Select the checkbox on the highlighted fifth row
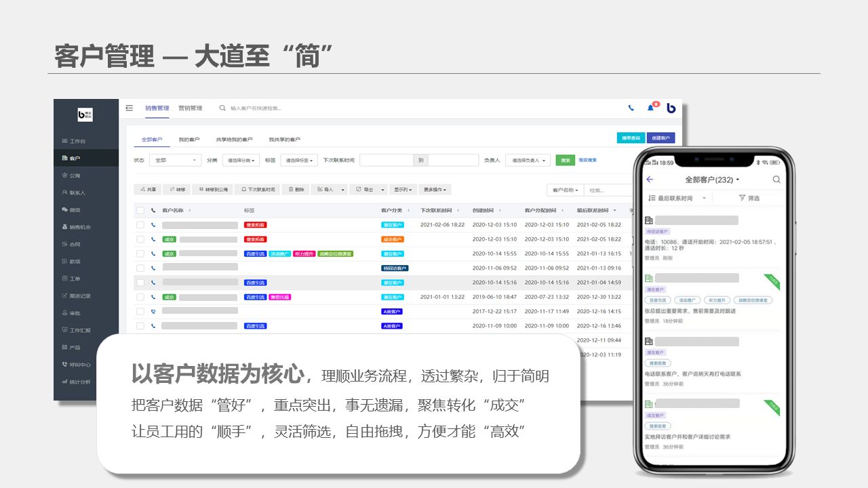The height and width of the screenshot is (488, 868). coord(140,283)
